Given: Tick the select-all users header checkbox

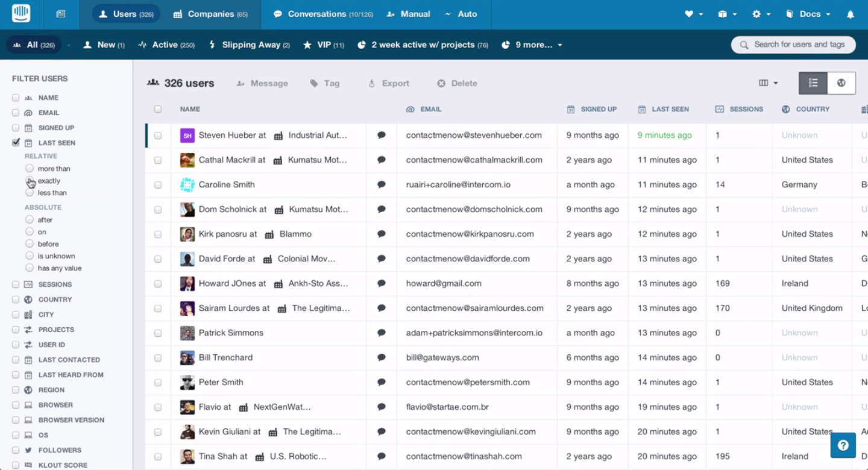Looking at the screenshot, I should click(158, 110).
